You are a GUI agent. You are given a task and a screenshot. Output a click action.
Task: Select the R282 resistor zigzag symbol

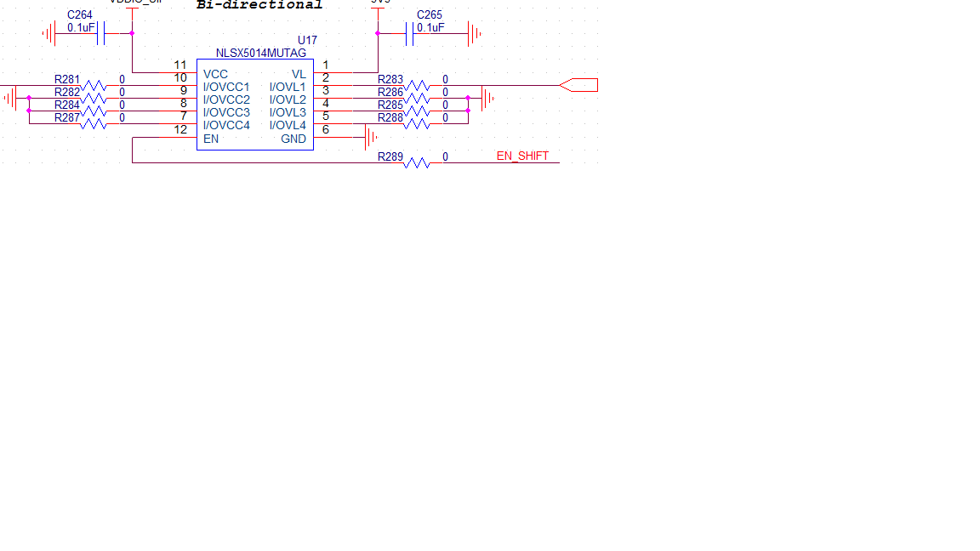[x=93, y=99]
